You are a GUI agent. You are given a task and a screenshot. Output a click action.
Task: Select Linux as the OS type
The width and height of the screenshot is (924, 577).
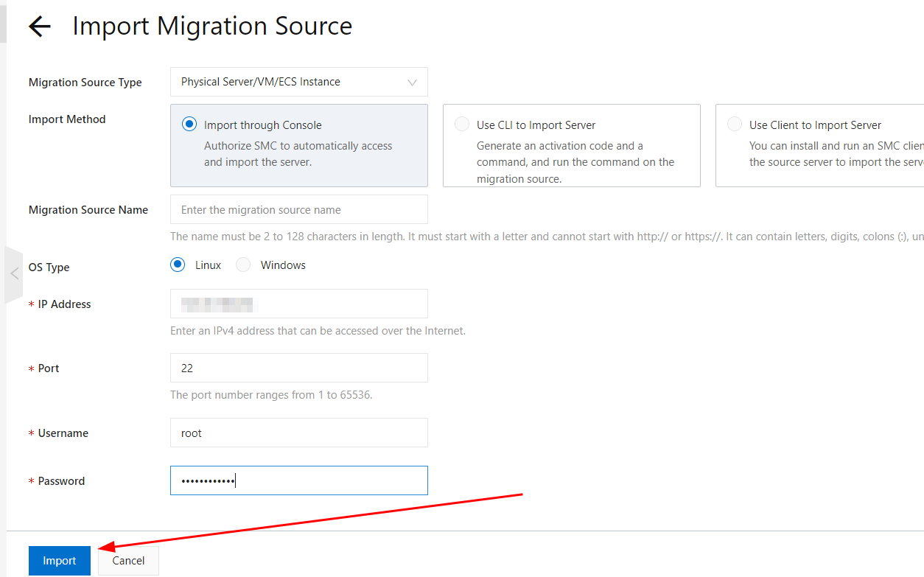(178, 265)
